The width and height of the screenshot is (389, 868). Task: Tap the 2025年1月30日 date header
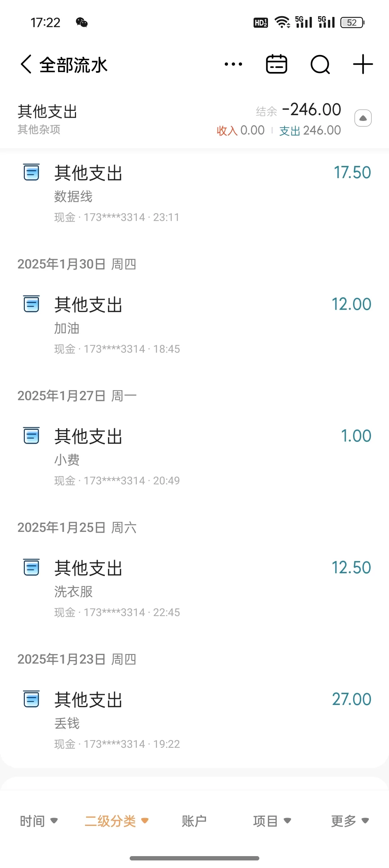[77, 264]
